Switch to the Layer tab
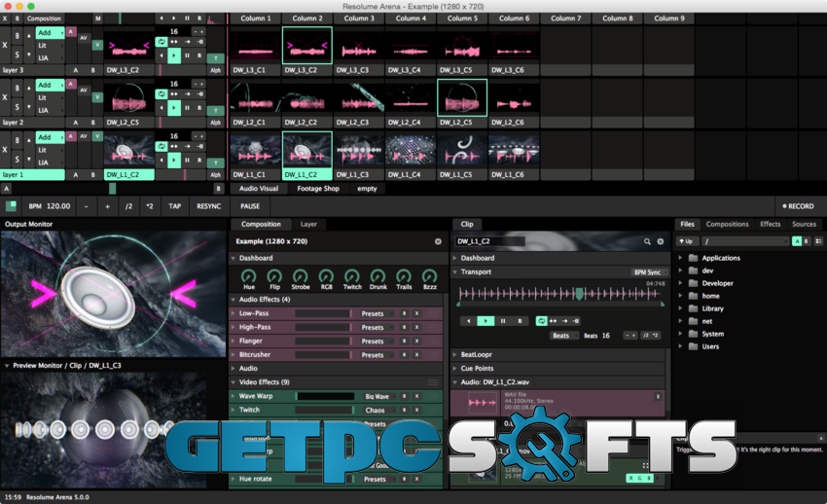Screen dimensions: 827x504 [308, 224]
